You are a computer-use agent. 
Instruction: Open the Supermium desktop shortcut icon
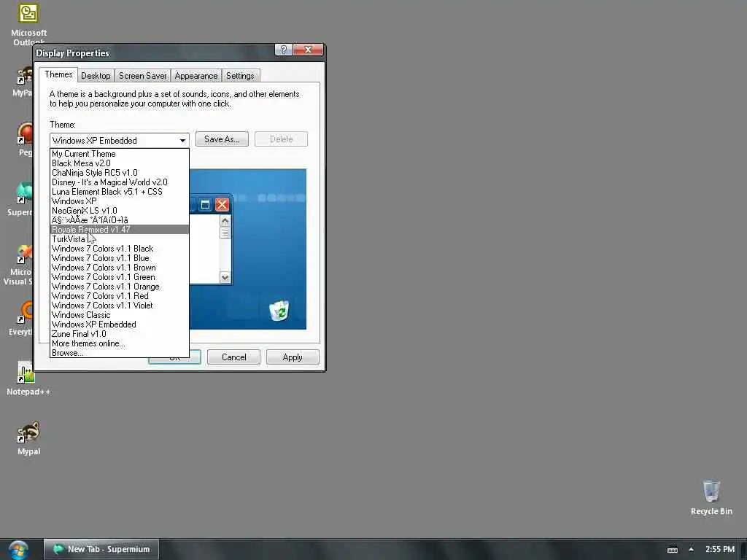[x=25, y=192]
